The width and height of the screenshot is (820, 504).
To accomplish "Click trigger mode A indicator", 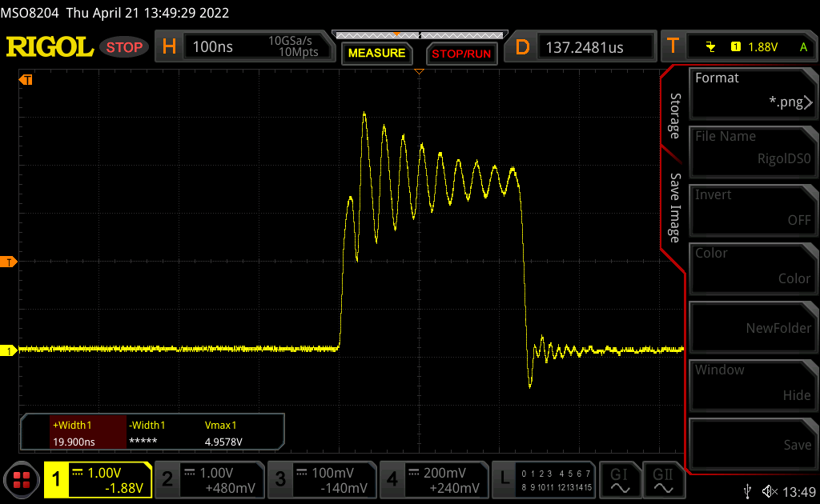I will click(x=804, y=47).
